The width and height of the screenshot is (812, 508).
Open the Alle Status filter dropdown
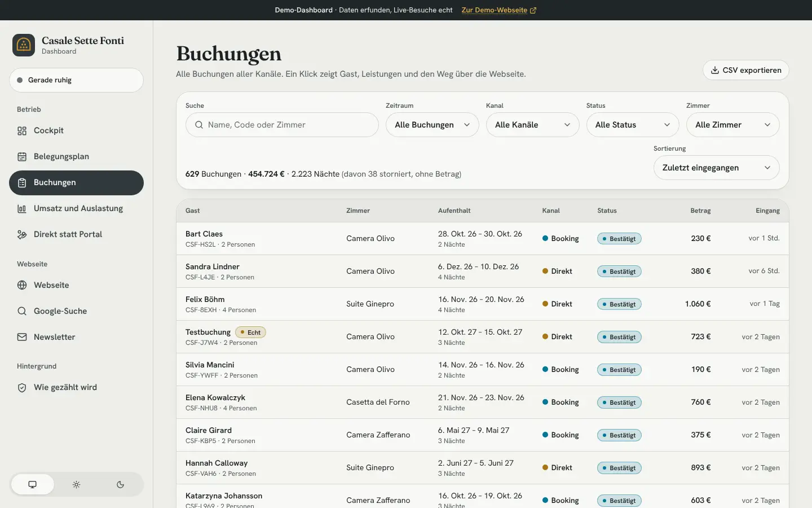(x=633, y=125)
